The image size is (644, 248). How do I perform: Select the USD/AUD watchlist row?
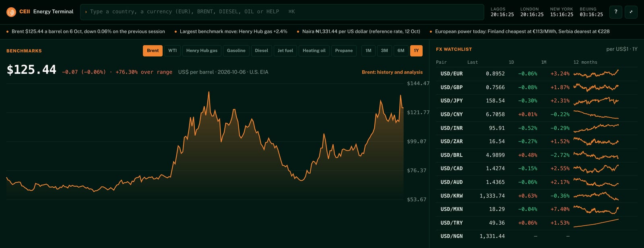(537, 182)
